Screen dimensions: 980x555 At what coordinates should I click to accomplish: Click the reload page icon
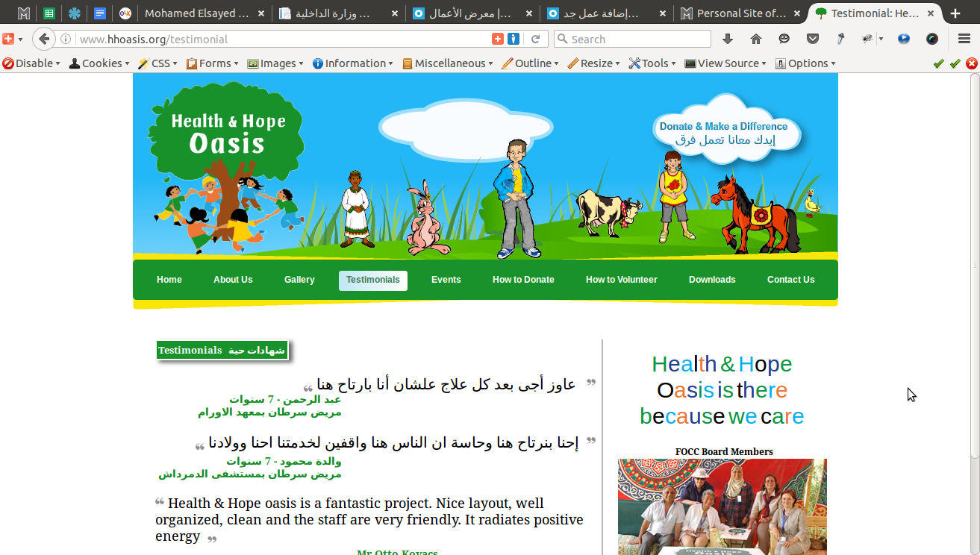point(535,39)
